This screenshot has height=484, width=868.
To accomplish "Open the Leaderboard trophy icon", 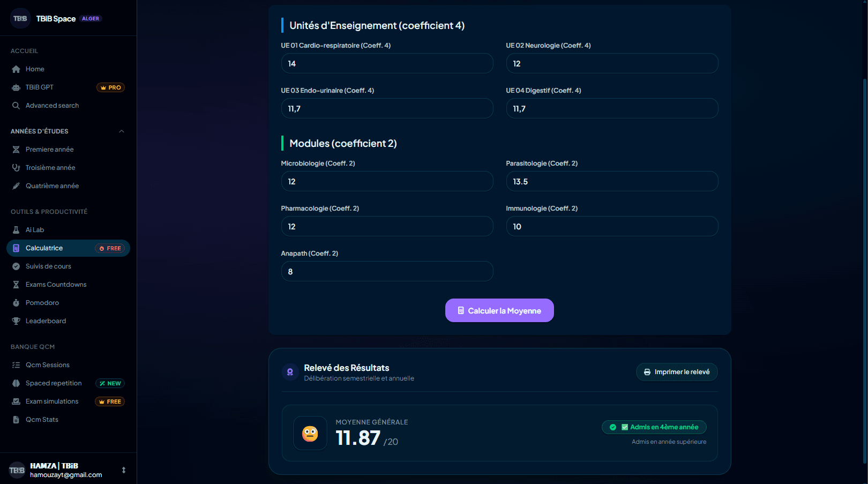I will point(16,321).
